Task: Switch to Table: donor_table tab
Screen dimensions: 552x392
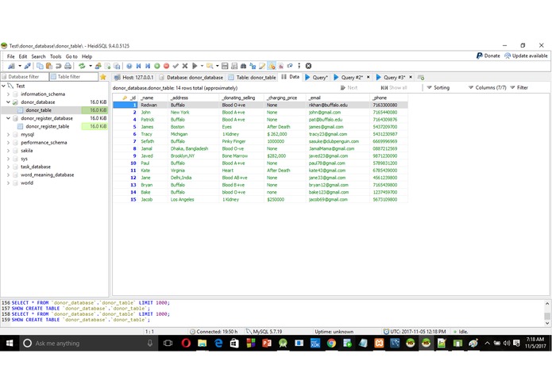Action: (x=252, y=77)
